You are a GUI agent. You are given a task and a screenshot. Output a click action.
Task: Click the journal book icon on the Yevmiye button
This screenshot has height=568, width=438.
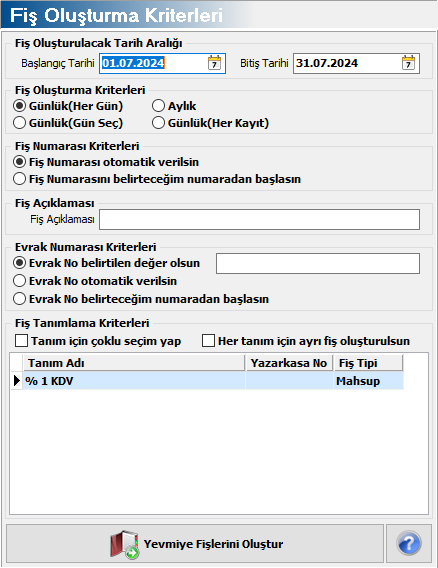pyautogui.click(x=124, y=544)
